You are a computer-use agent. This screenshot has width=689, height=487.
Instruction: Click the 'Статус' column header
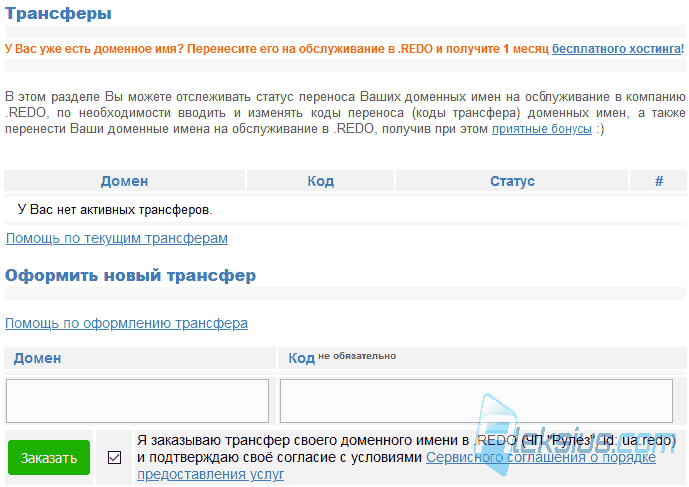(x=512, y=181)
